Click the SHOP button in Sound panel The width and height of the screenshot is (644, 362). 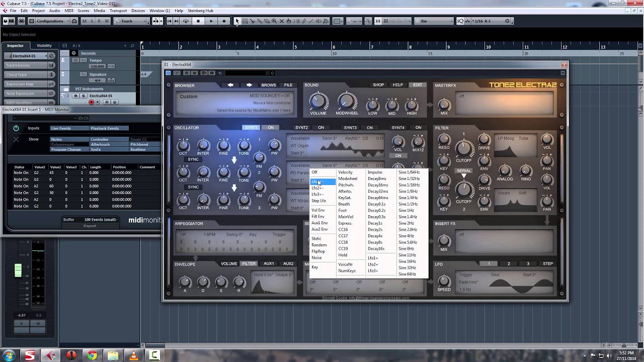click(x=378, y=85)
